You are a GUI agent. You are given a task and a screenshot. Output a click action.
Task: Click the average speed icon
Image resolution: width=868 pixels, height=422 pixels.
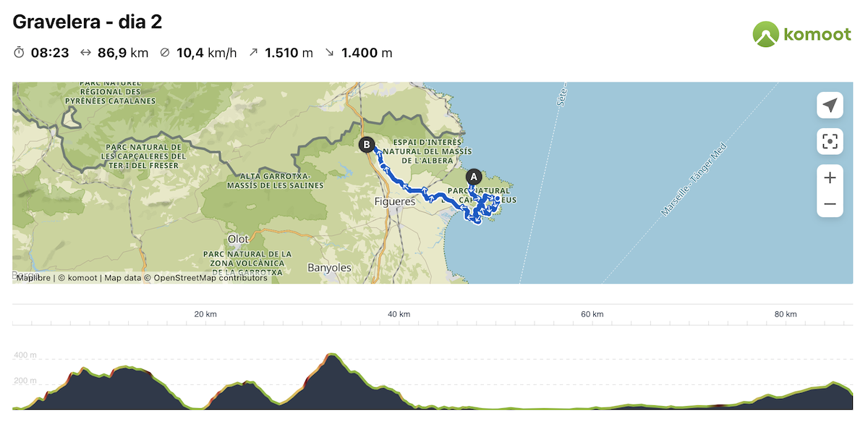(164, 52)
